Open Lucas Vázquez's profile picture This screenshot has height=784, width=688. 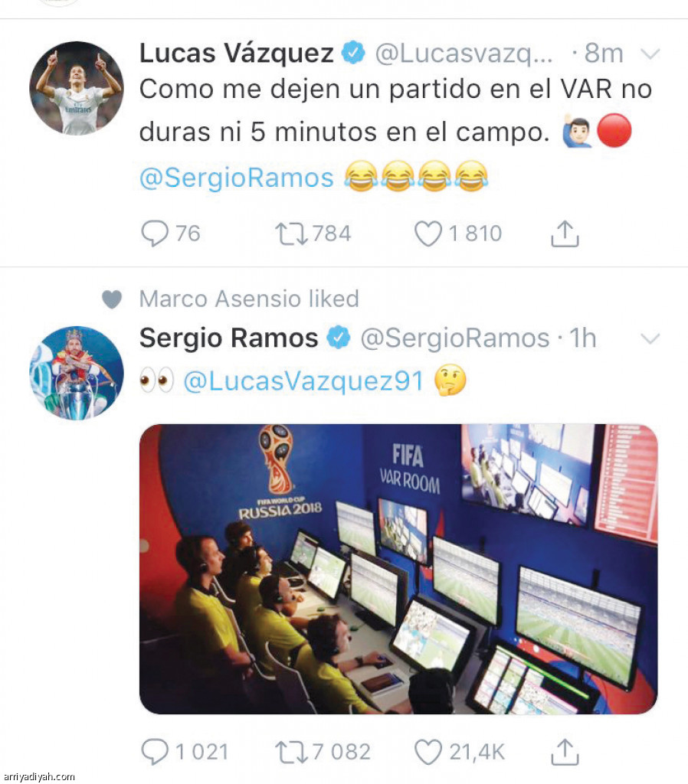(x=77, y=88)
